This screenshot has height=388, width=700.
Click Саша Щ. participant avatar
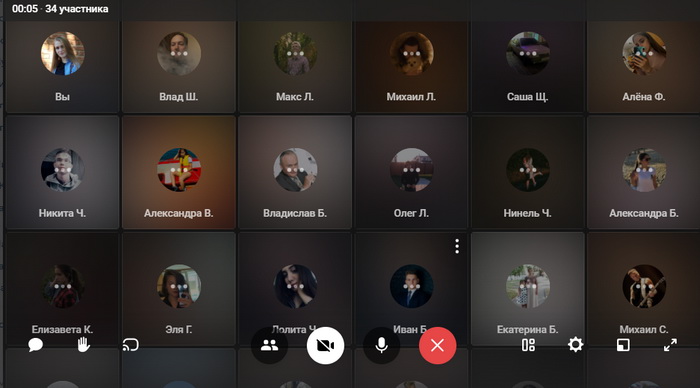[528, 53]
